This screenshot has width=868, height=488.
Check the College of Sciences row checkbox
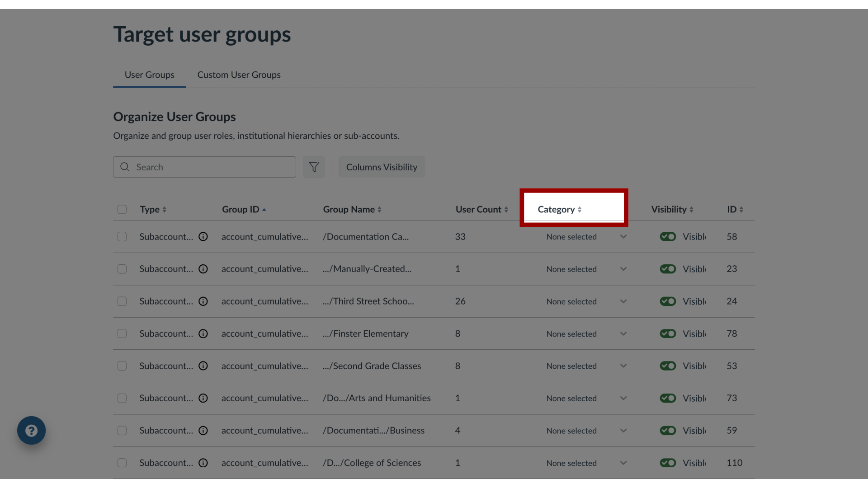click(x=122, y=463)
